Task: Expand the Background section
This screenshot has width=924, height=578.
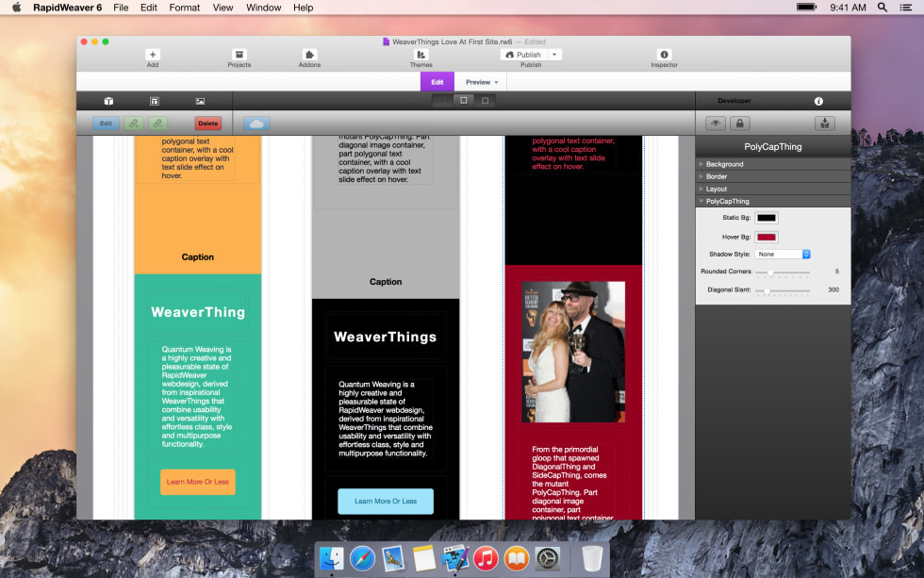Action: pyautogui.click(x=772, y=164)
